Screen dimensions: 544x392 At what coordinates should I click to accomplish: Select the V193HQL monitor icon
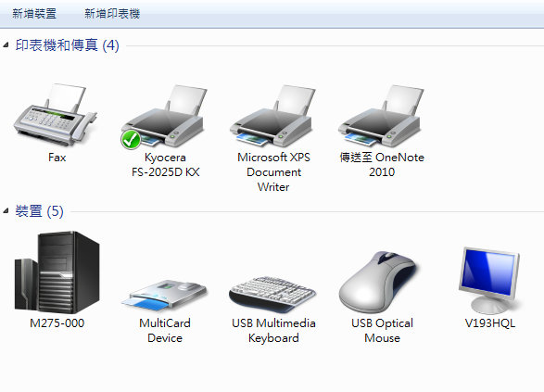tap(489, 280)
